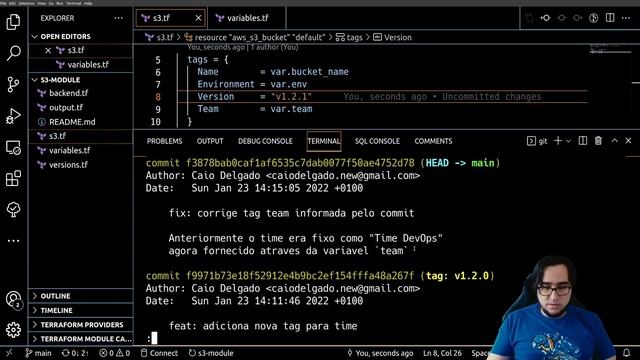The width and height of the screenshot is (640, 360).
Task: Open the Explorer view icon
Action: (x=13, y=22)
